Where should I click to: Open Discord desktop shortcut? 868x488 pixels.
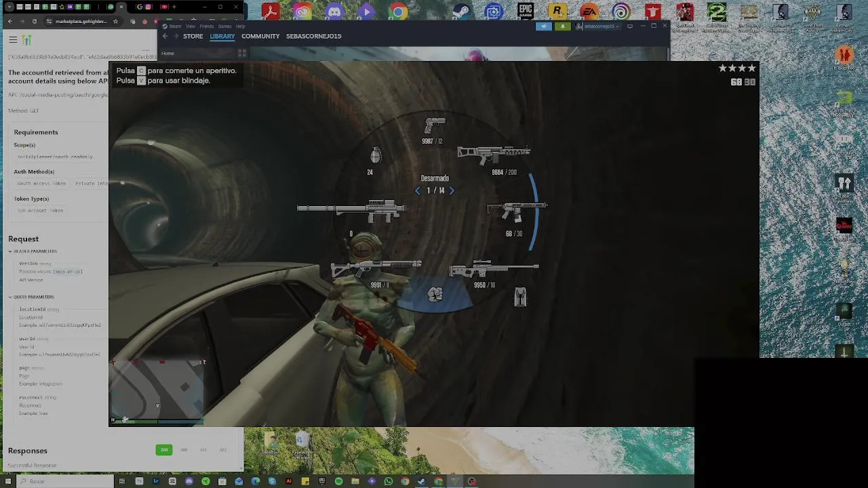[334, 12]
